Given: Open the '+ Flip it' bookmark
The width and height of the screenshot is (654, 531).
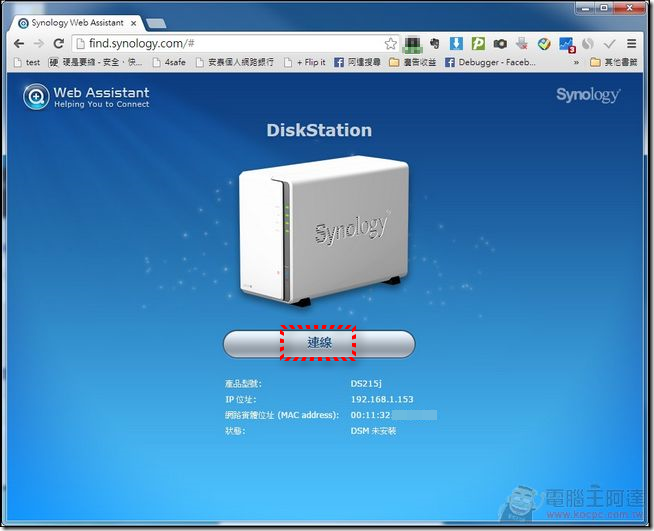Looking at the screenshot, I should (x=305, y=63).
